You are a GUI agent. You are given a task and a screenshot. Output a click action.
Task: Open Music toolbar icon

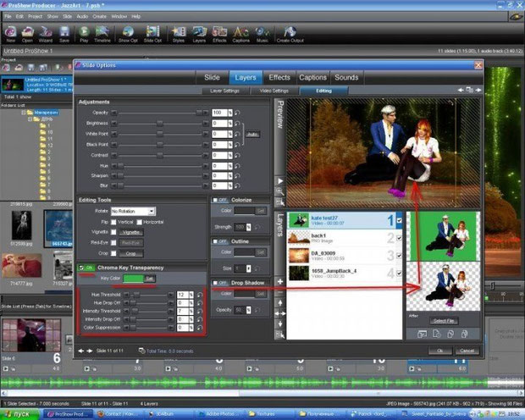[x=262, y=34]
